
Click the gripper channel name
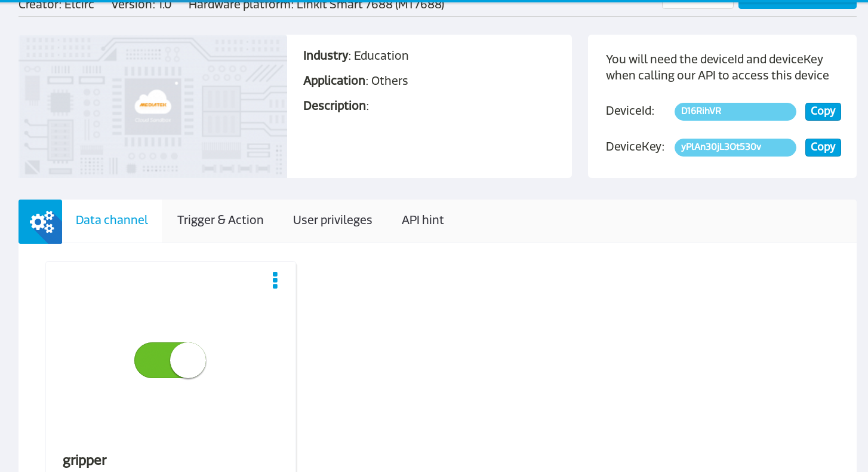point(85,460)
